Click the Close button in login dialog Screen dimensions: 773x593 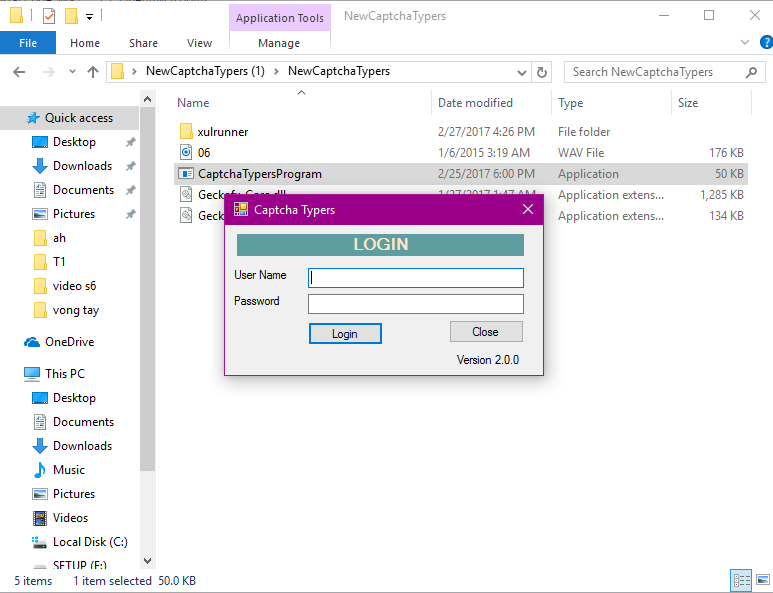[x=486, y=332]
